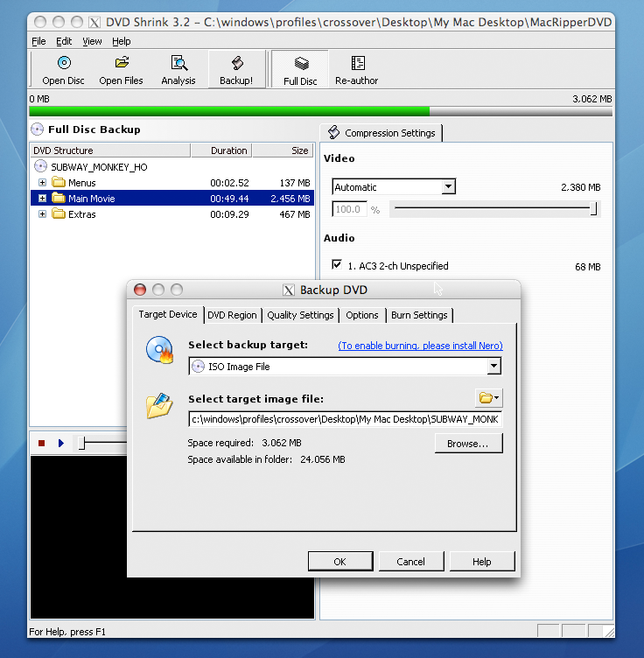Open the File menu
Image resolution: width=644 pixels, height=658 pixels.
coord(38,41)
